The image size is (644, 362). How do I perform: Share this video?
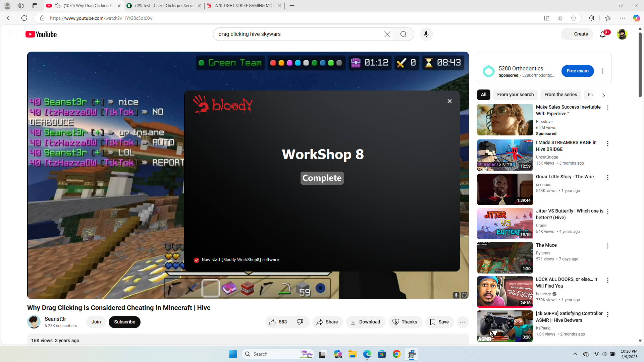327,322
